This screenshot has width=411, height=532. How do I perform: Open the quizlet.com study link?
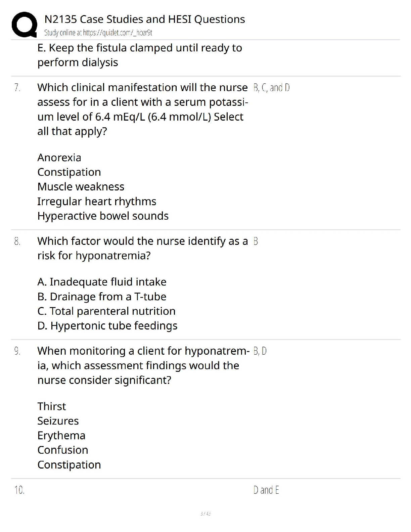[98, 33]
